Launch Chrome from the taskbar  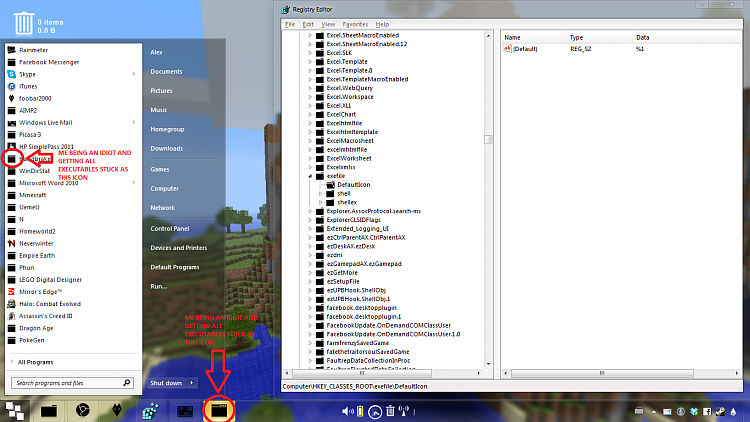coord(83,411)
